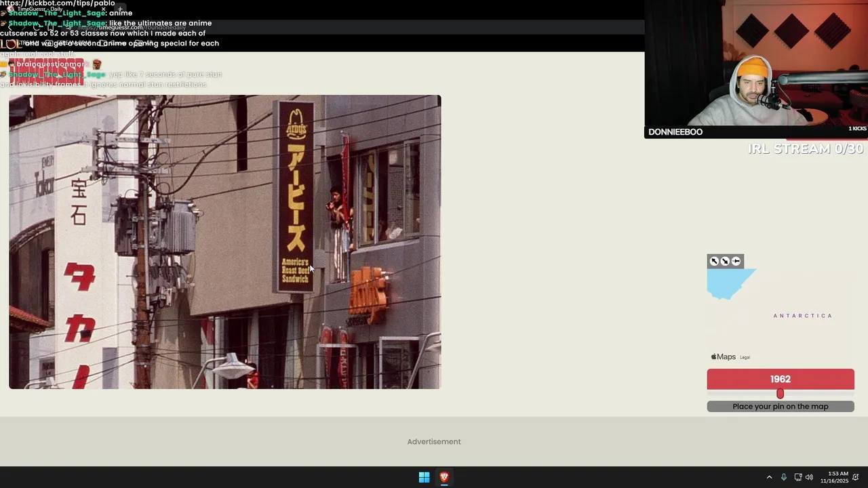Click the red 1962 year display

781,379
